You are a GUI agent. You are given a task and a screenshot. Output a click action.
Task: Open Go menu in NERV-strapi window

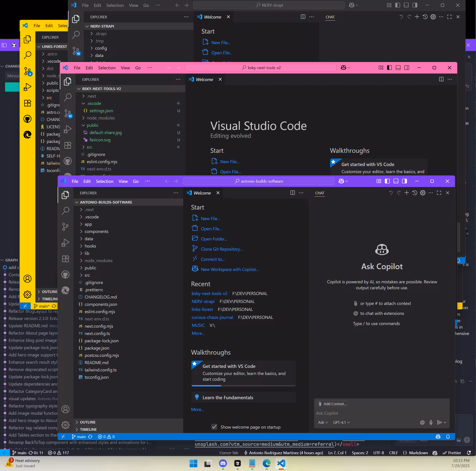click(146, 5)
